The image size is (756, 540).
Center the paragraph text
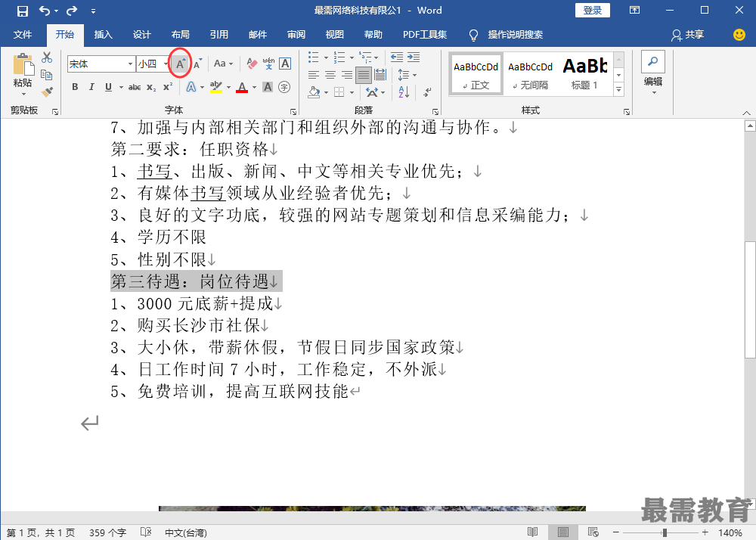click(x=330, y=75)
